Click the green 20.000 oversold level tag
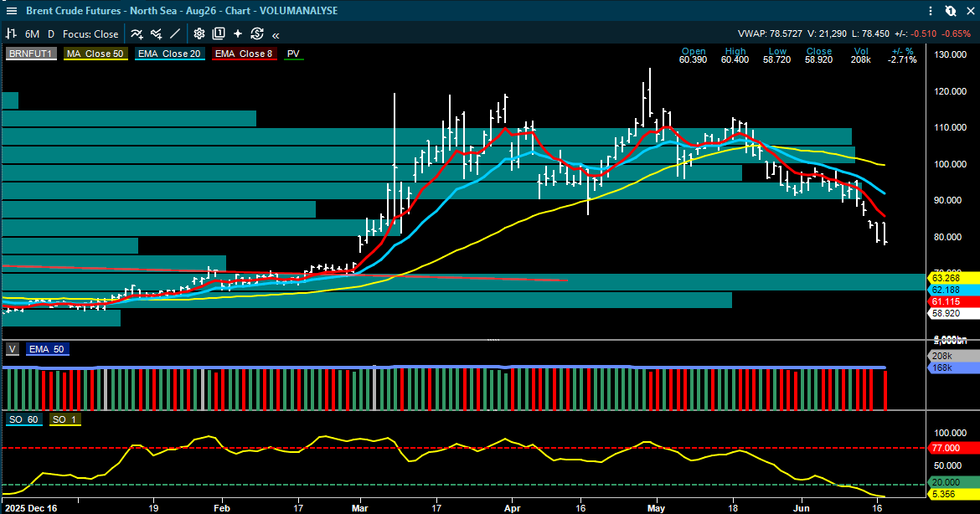This screenshot has height=514, width=980. [952, 482]
